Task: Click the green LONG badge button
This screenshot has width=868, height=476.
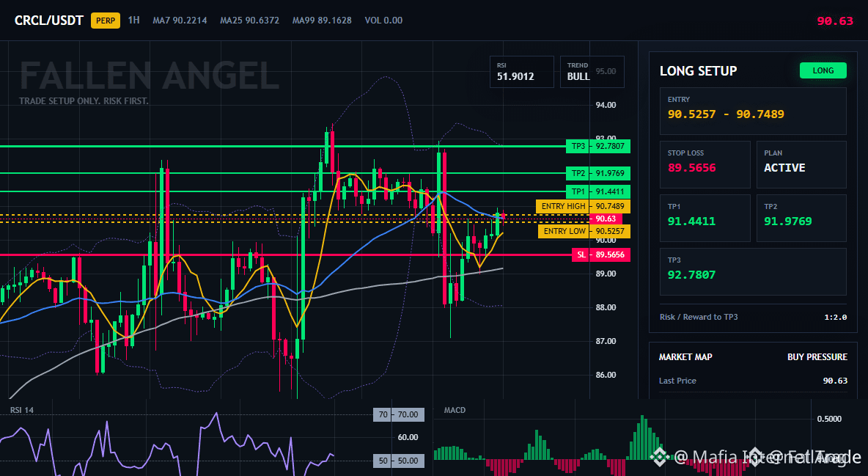Action: (823, 70)
